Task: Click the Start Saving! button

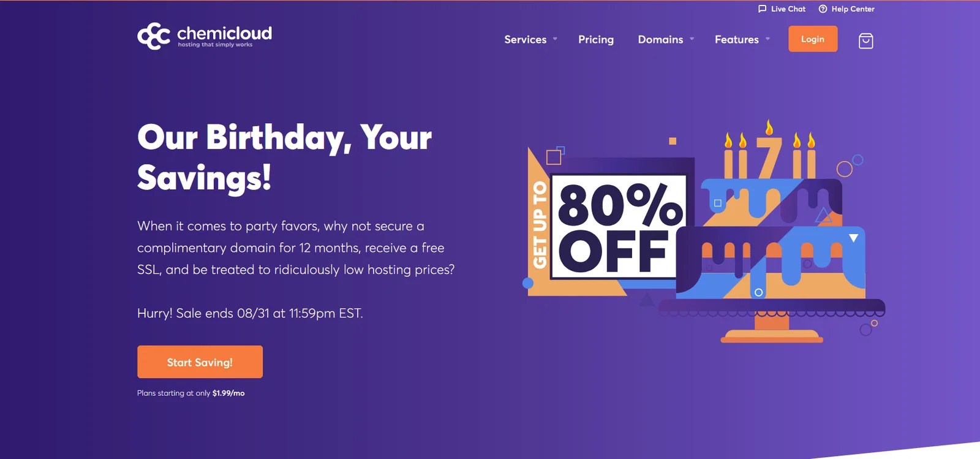Action: 200,362
